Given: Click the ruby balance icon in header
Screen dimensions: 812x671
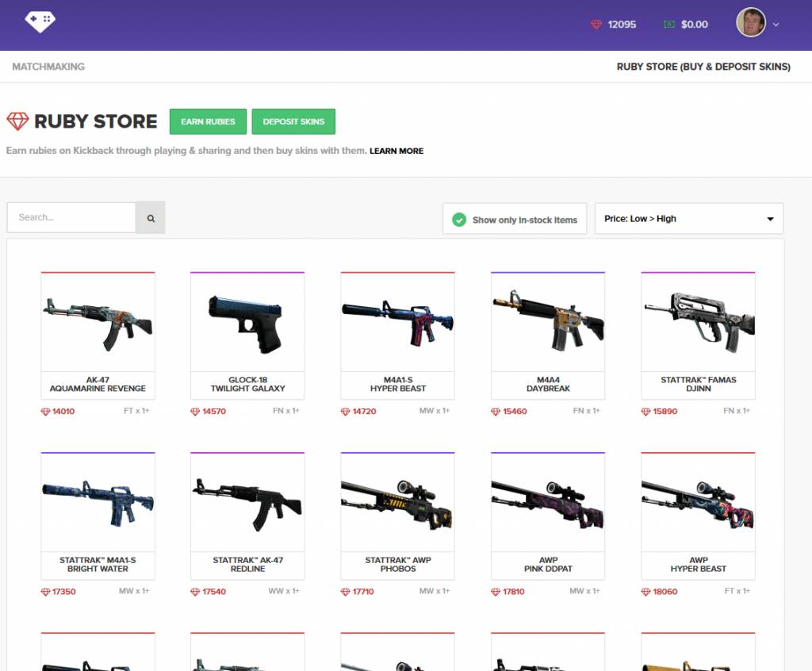Looking at the screenshot, I should [596, 25].
